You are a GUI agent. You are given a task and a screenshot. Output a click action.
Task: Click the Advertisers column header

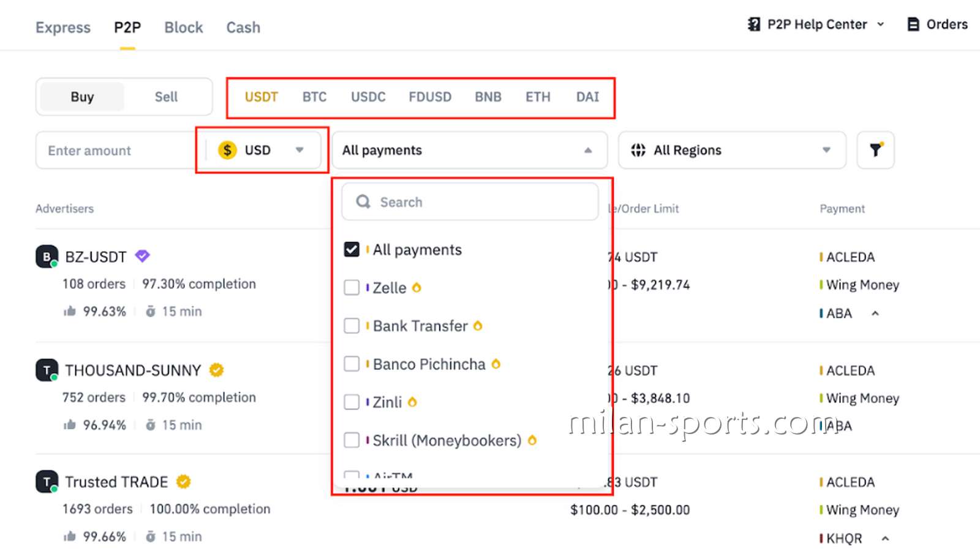tap(64, 209)
